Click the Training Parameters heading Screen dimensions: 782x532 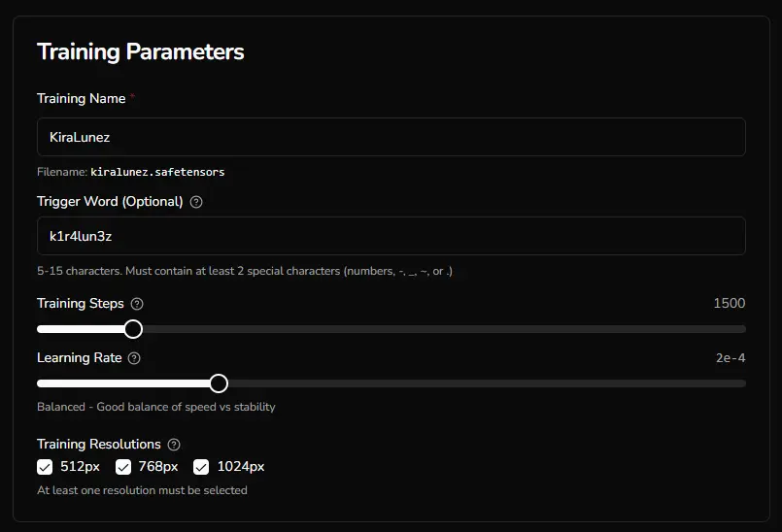(x=141, y=51)
